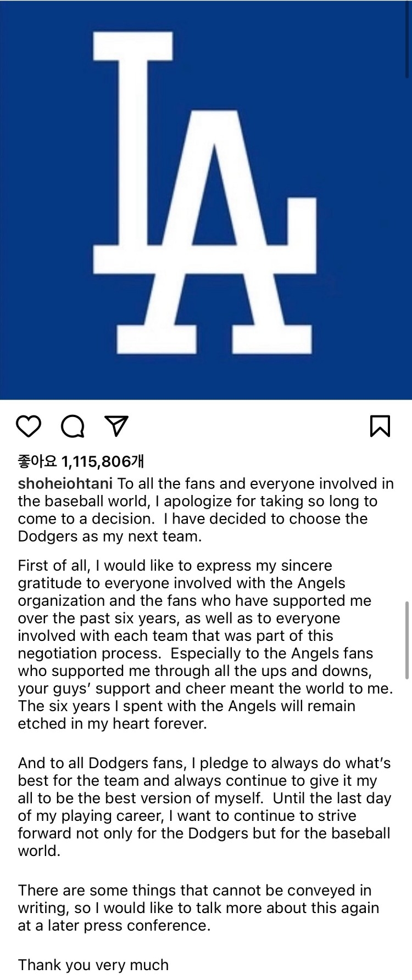Share the post using the paper plane icon
The height and width of the screenshot is (980, 412).
(116, 426)
